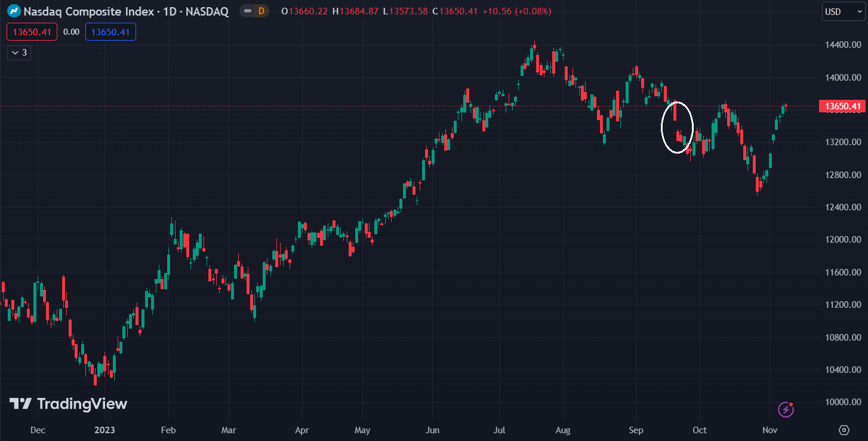Click the 2023 label on the time axis

104,430
